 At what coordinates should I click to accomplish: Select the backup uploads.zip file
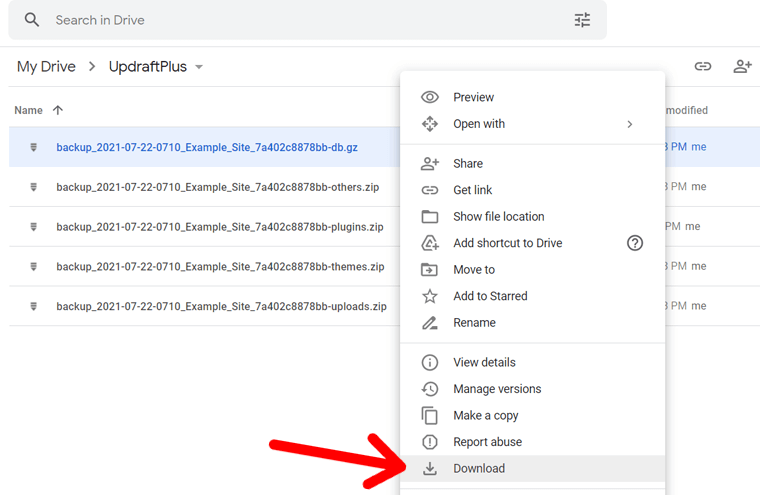click(222, 306)
